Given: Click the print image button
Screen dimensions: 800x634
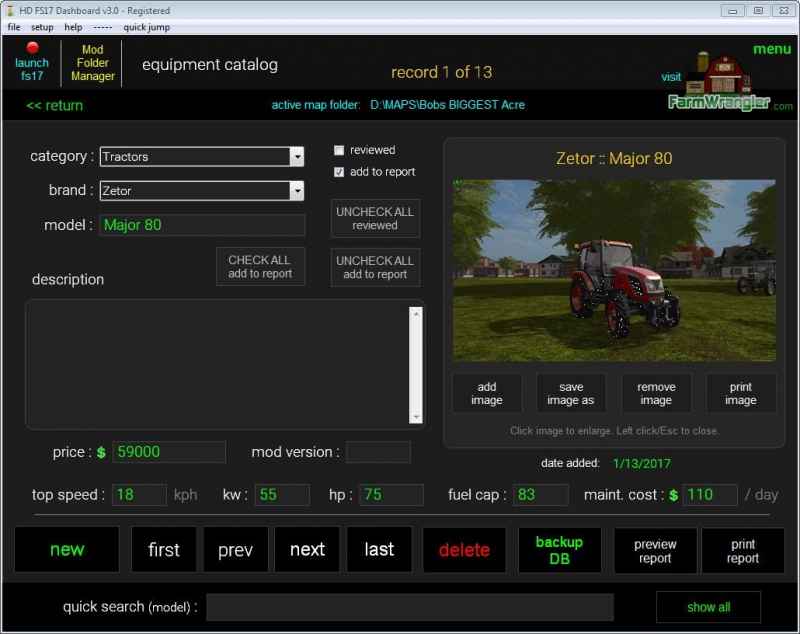Looking at the screenshot, I should [741, 393].
